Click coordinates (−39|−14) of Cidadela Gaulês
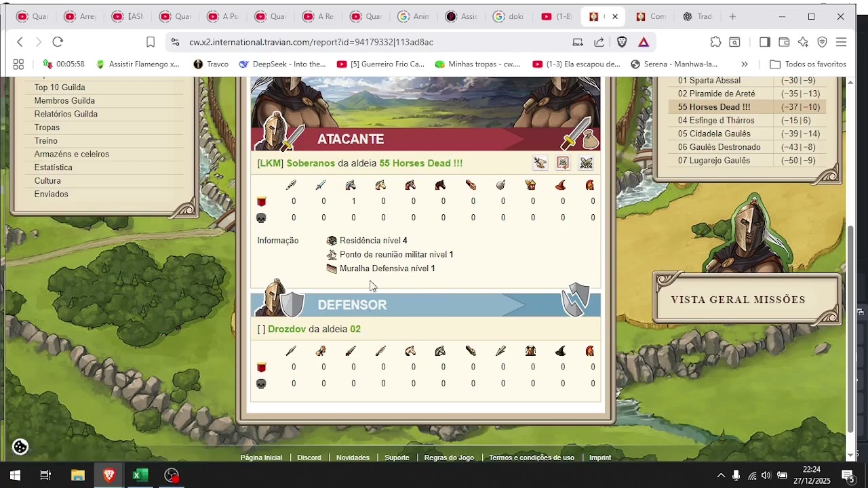The width and height of the screenshot is (868, 488). click(800, 134)
